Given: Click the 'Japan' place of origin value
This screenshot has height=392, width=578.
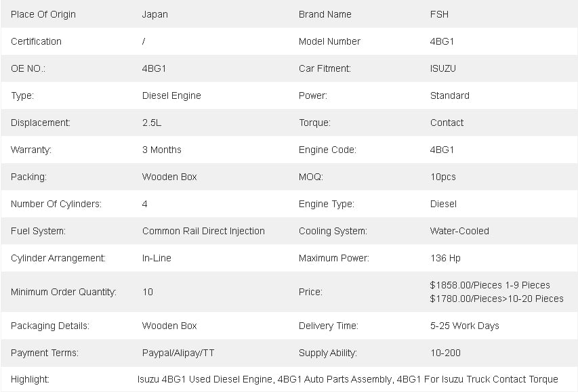Looking at the screenshot, I should [154, 14].
